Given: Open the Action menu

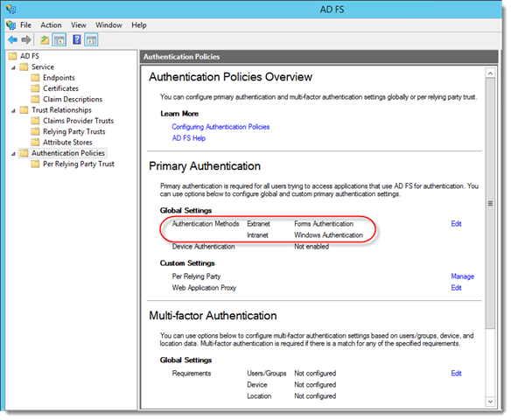Looking at the screenshot, I should click(51, 25).
